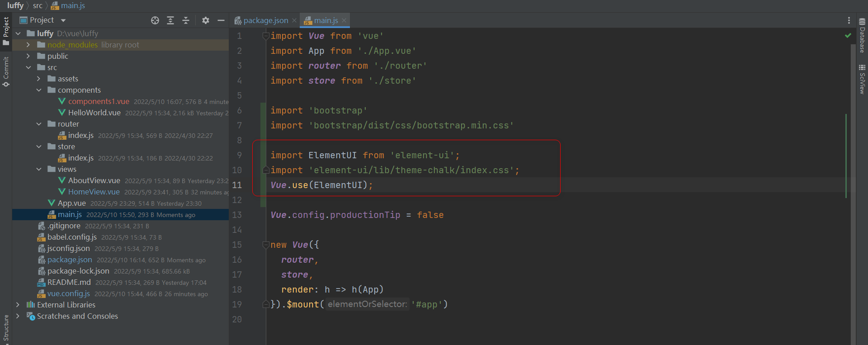Collapse the store folder

tap(38, 147)
